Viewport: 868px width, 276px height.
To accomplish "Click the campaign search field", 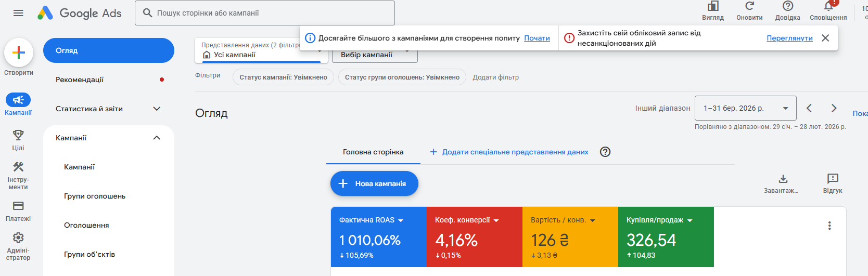I will point(265,13).
